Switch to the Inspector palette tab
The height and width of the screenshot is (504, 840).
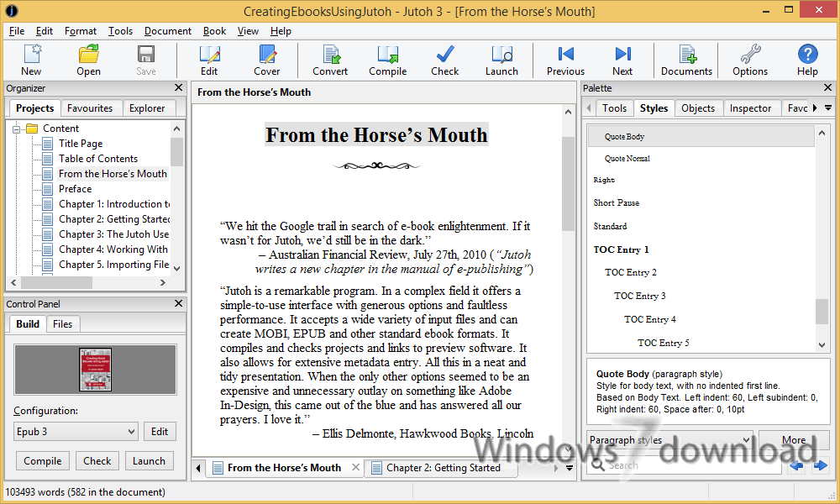click(x=750, y=108)
